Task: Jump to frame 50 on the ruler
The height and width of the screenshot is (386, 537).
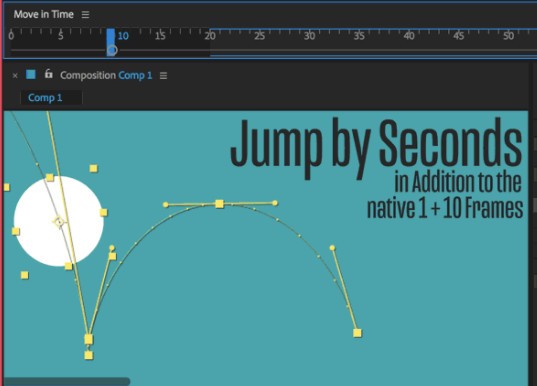Action: point(508,36)
